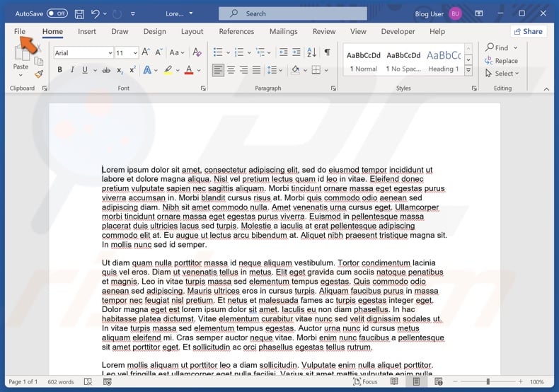Apply the Normal style
Image resolution: width=559 pixels, height=392 pixels.
coord(364,61)
